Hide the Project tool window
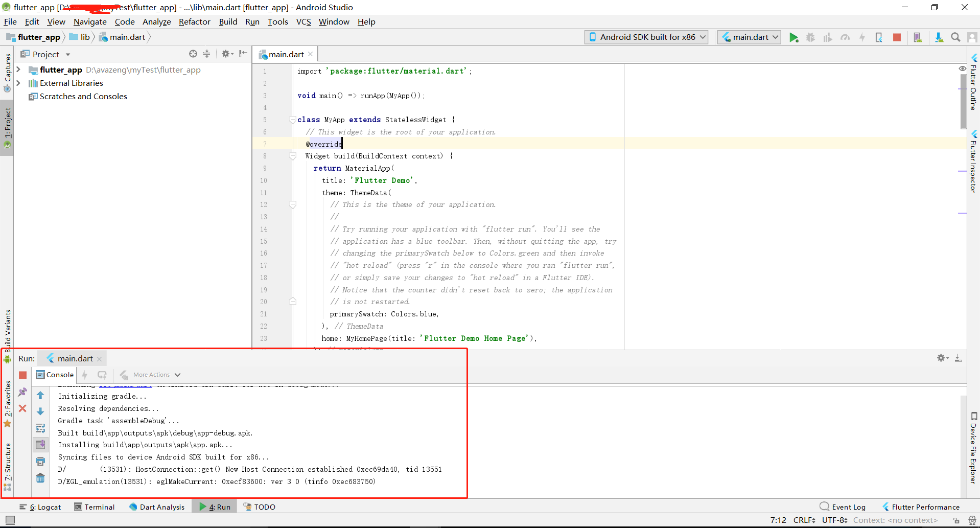Image resolution: width=980 pixels, height=528 pixels. pos(243,54)
